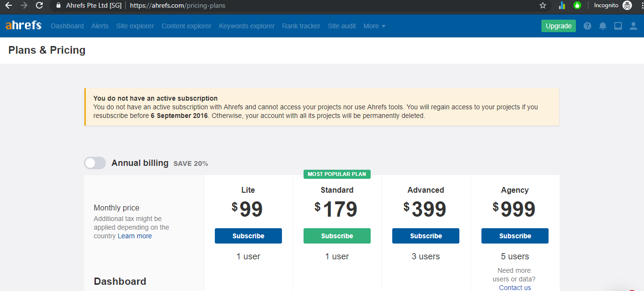Click the green Upgrade button
Screen dimensions: 644x291
559,26
